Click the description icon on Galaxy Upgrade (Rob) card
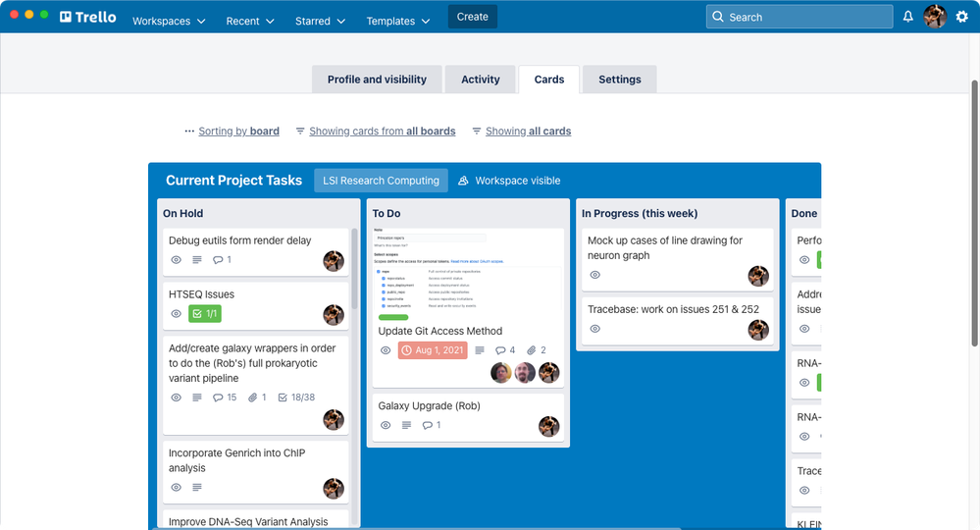This screenshot has width=980, height=530. 406,425
